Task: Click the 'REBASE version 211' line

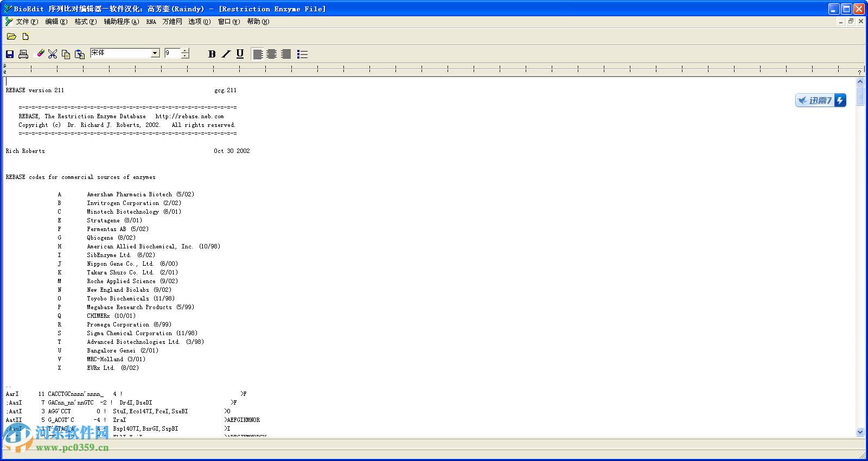Action: coord(35,90)
